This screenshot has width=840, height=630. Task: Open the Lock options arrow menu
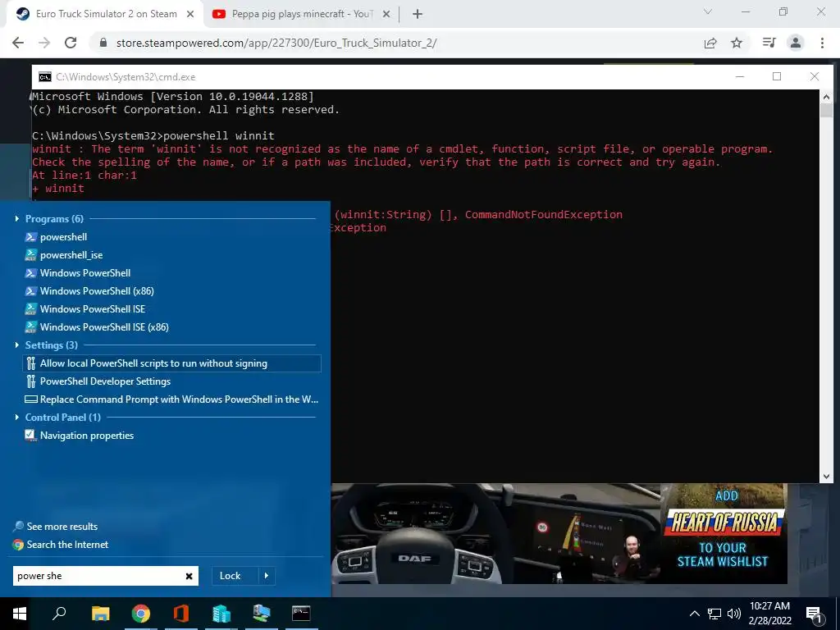267,576
